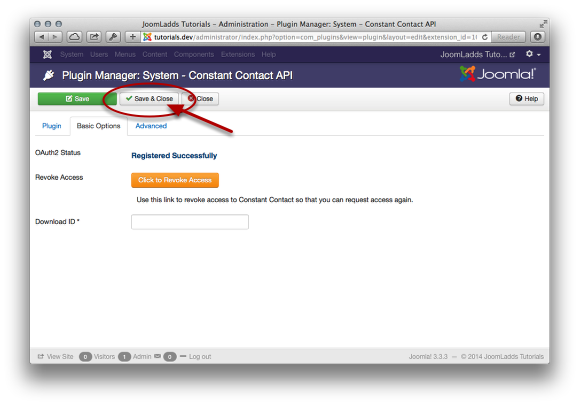Click the Joomla logo icon in the admin menu
The height and width of the screenshot is (406, 580).
coord(47,54)
